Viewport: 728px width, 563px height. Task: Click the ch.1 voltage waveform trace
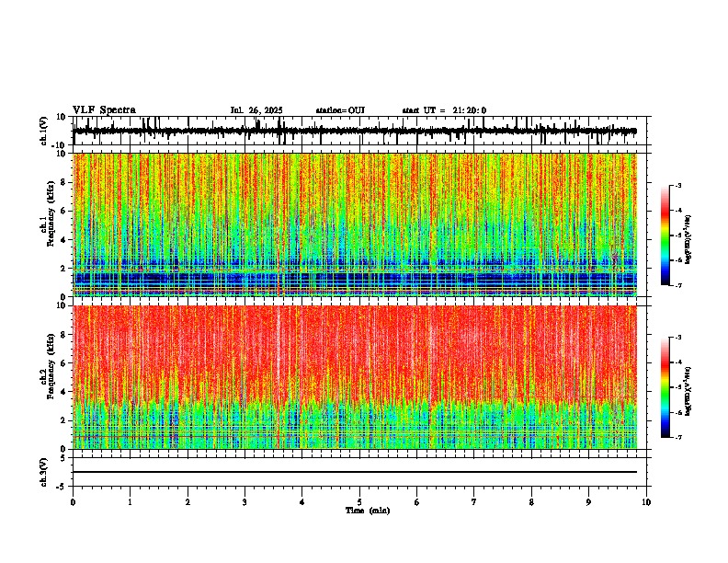[x=355, y=131]
